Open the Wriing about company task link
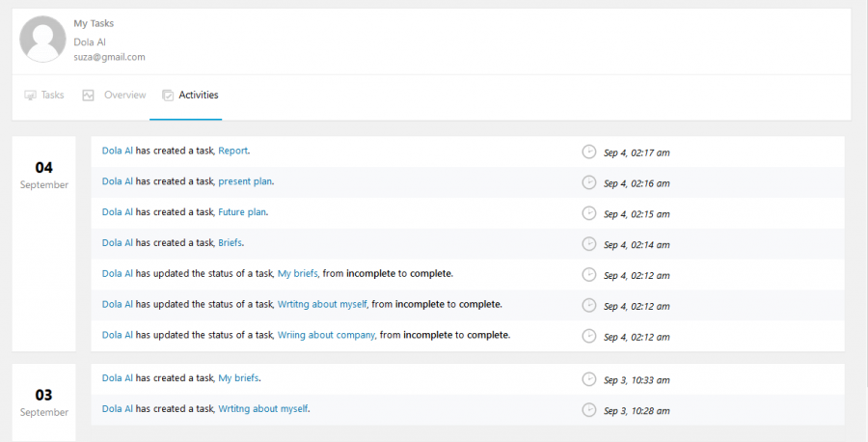 point(327,335)
